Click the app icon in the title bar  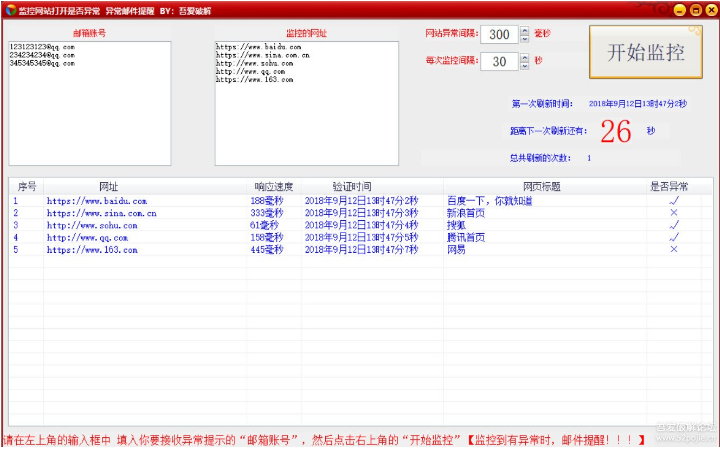(x=9, y=9)
